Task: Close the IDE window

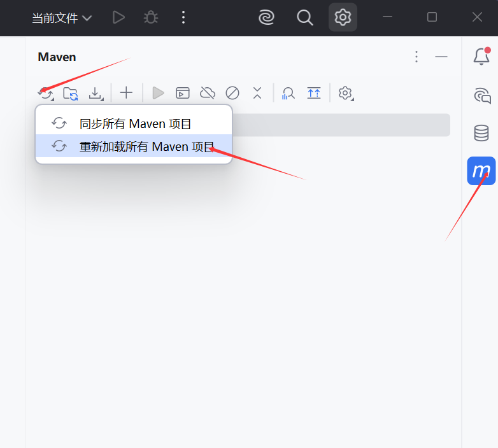Action: pyautogui.click(x=477, y=17)
